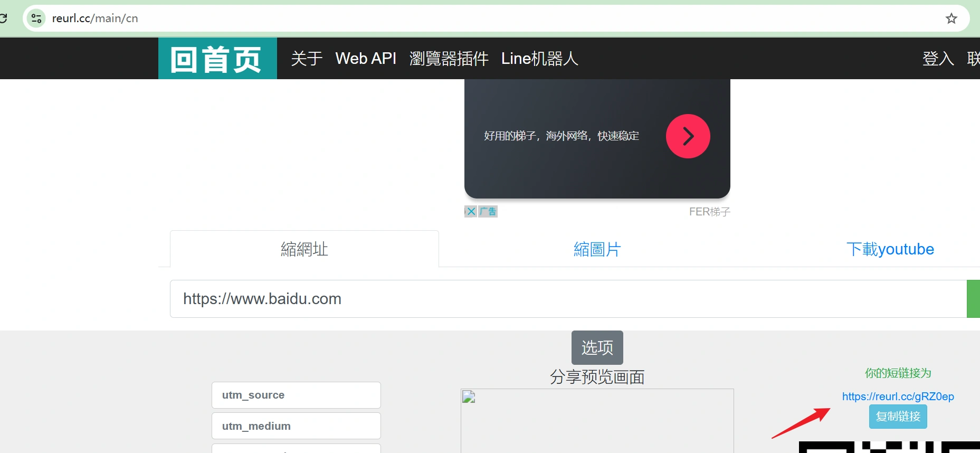Click the 广告 ad info badge
This screenshot has height=453, width=980.
coord(488,211)
